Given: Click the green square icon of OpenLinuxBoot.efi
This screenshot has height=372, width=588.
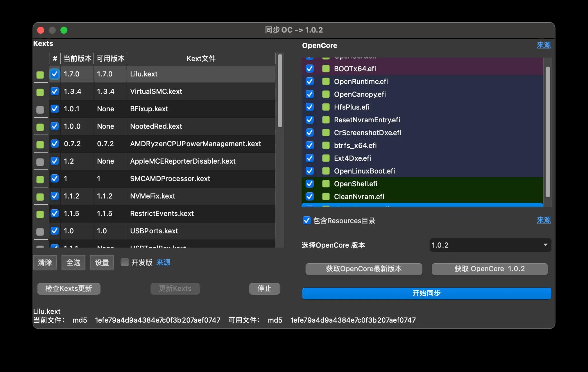Looking at the screenshot, I should 326,171.
